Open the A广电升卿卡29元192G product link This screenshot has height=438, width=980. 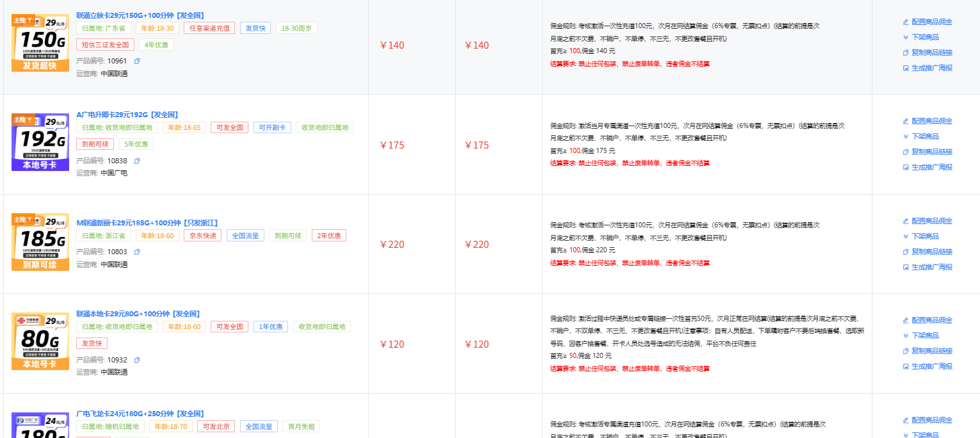[125, 115]
